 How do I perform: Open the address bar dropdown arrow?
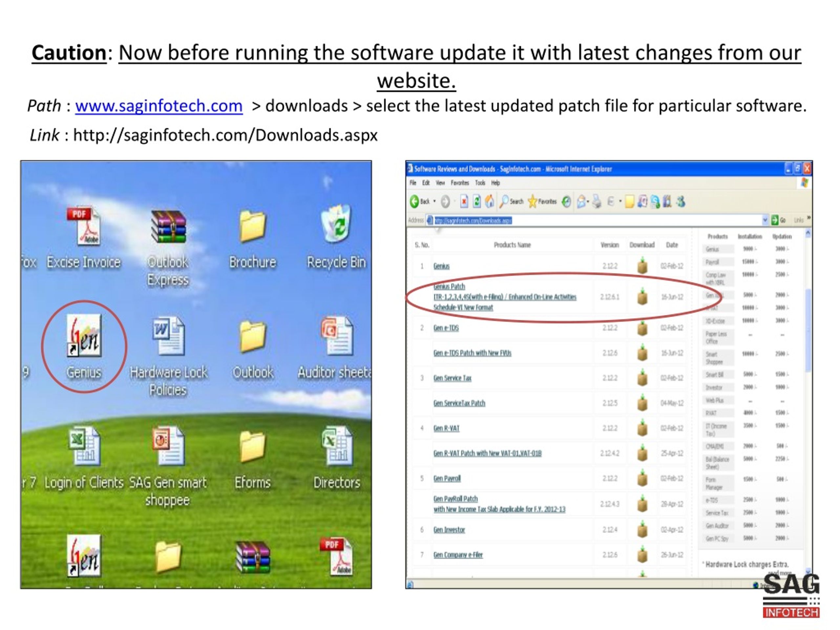coord(765,220)
